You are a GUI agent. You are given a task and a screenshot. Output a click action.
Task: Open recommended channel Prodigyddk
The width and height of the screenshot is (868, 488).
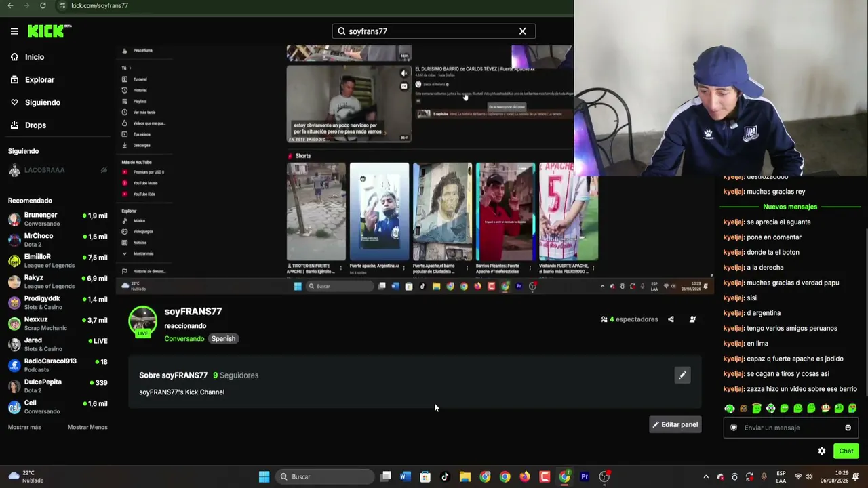[x=58, y=302]
